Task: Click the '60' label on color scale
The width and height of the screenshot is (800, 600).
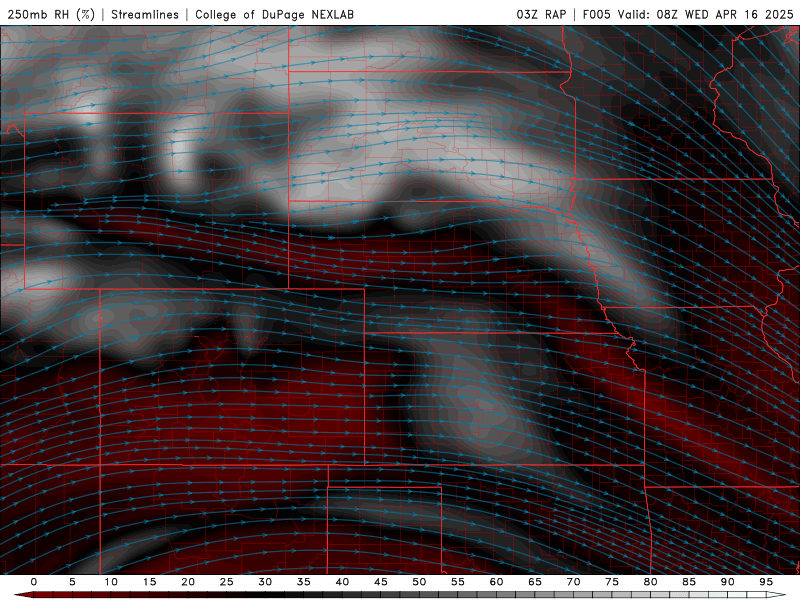Action: coord(496,582)
